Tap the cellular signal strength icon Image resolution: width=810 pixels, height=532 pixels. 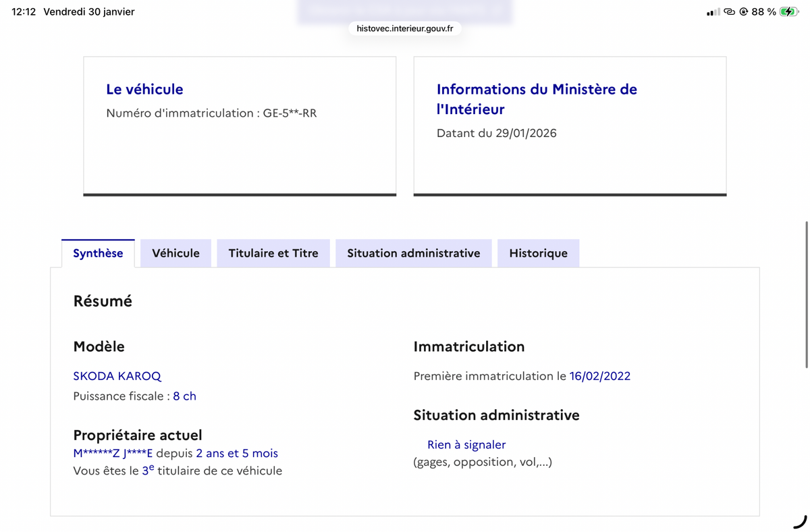tap(712, 12)
